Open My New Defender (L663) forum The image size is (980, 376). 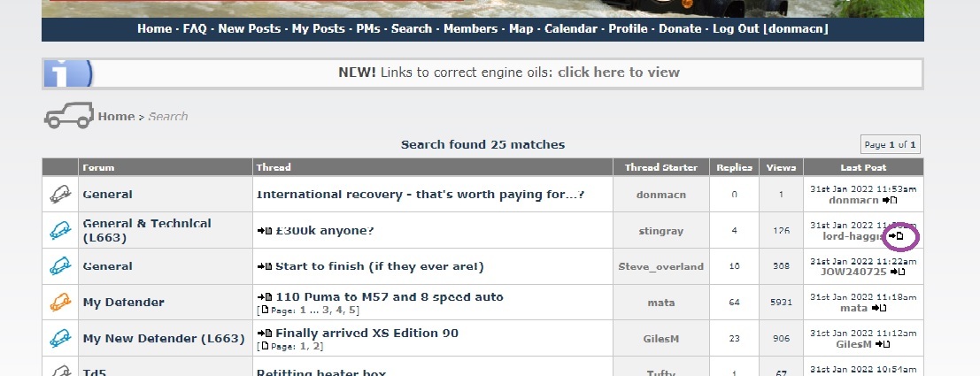coord(164,339)
